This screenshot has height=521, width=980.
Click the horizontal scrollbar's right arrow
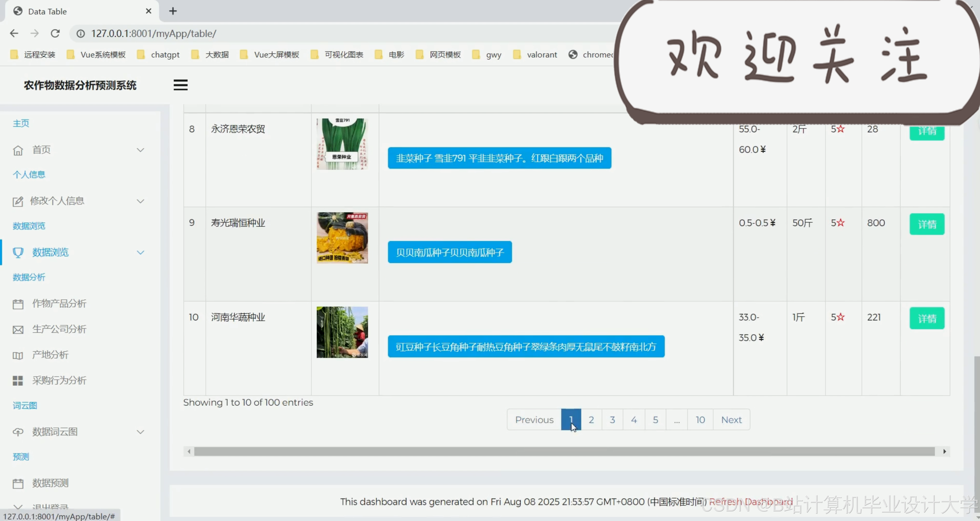coord(945,451)
